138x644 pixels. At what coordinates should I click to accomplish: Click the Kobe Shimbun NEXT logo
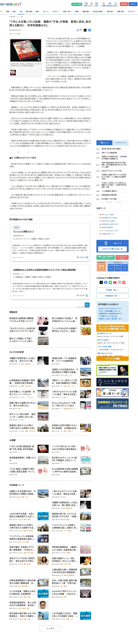[x=11, y=4]
